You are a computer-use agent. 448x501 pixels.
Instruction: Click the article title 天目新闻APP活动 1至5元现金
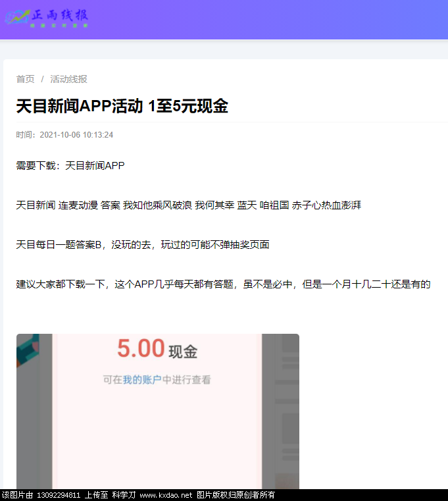(x=122, y=106)
